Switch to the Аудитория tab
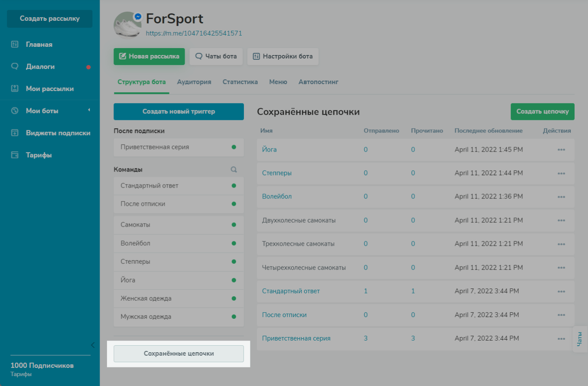Viewport: 588px width, 386px height. (194, 82)
